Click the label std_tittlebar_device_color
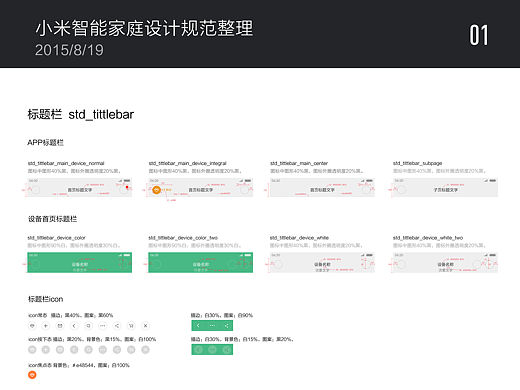Image resolution: width=520 pixels, height=390 pixels. (56, 238)
